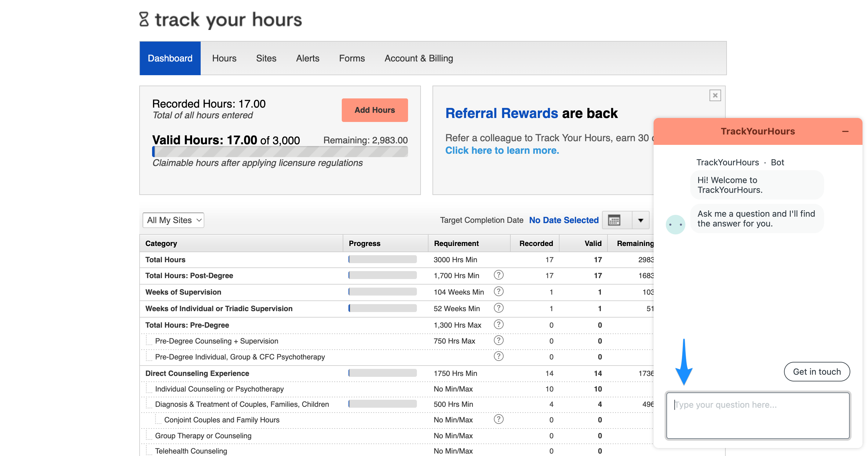This screenshot has height=456, width=868.
Task: Open help for Pre-Degree Counseling + Supervision
Action: point(499,340)
